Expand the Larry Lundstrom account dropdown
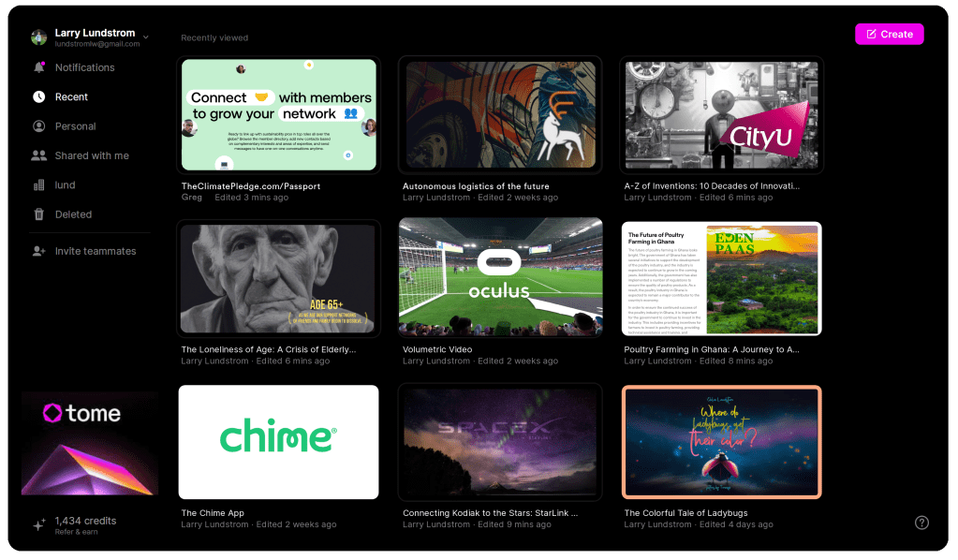This screenshot has height=560, width=958. point(145,37)
